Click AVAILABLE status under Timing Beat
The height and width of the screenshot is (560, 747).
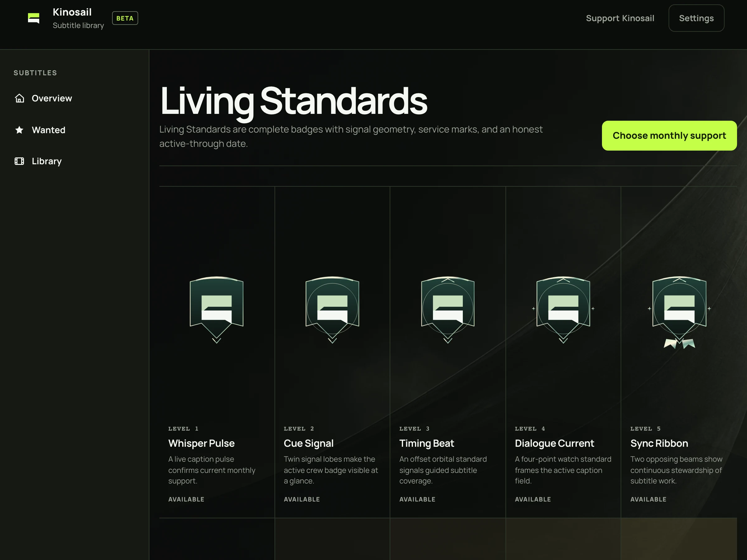pyautogui.click(x=417, y=499)
